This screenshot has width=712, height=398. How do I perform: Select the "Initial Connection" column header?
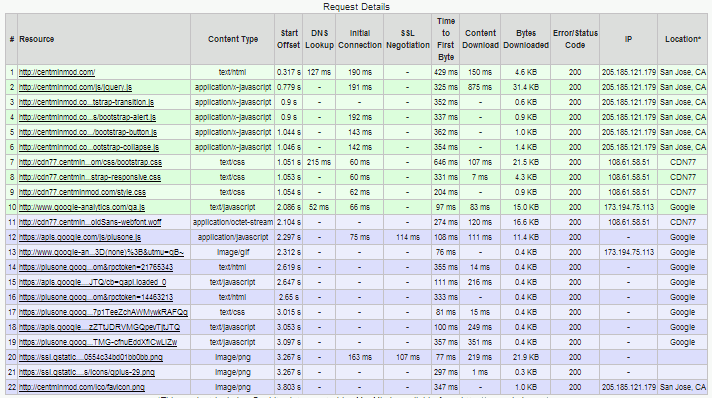(360, 39)
